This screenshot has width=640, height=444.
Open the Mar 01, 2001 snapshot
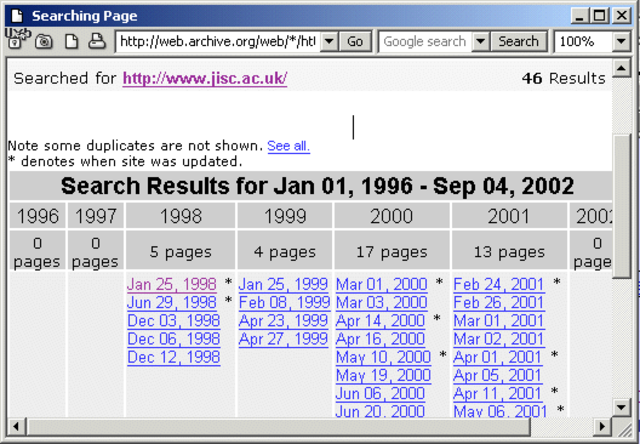(x=499, y=321)
